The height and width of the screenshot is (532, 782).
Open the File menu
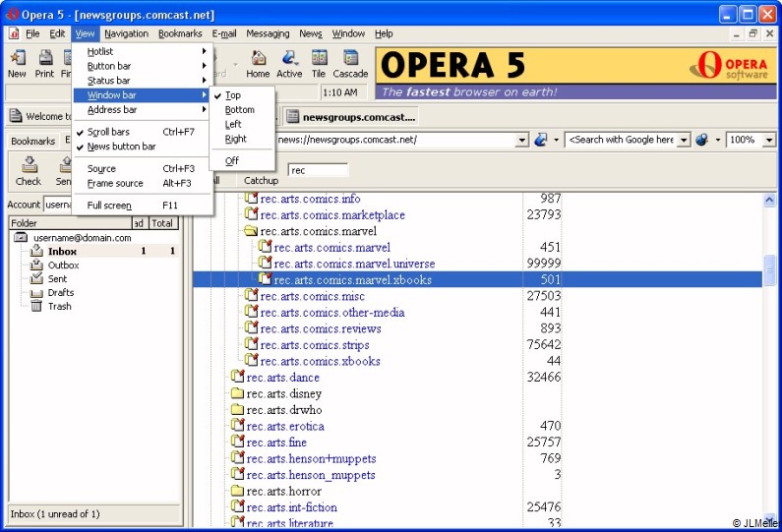click(x=32, y=33)
